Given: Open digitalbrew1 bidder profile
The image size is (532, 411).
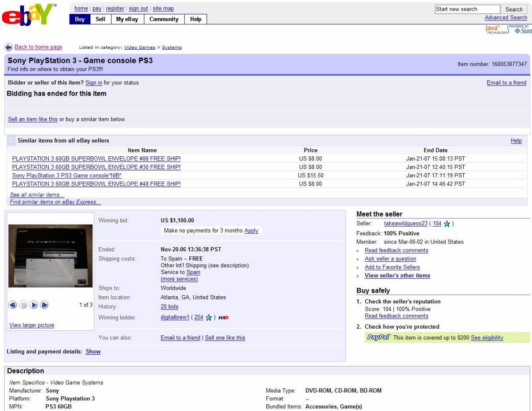Looking at the screenshot, I should click(x=175, y=318).
